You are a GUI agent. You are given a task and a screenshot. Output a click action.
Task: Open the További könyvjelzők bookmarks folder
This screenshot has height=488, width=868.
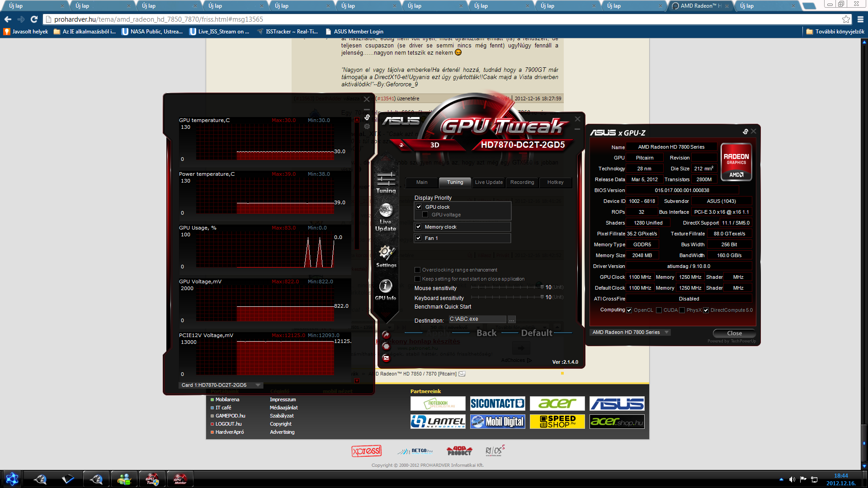(x=835, y=32)
